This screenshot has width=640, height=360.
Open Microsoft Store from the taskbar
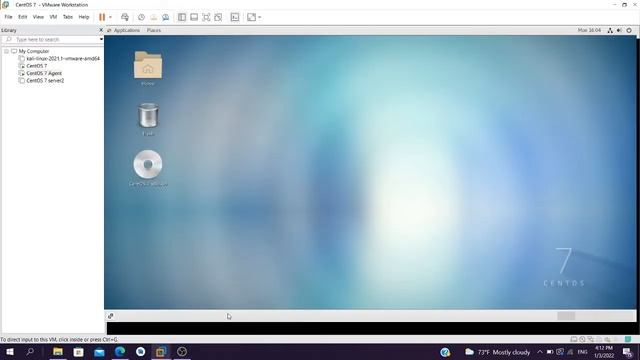(x=78, y=352)
